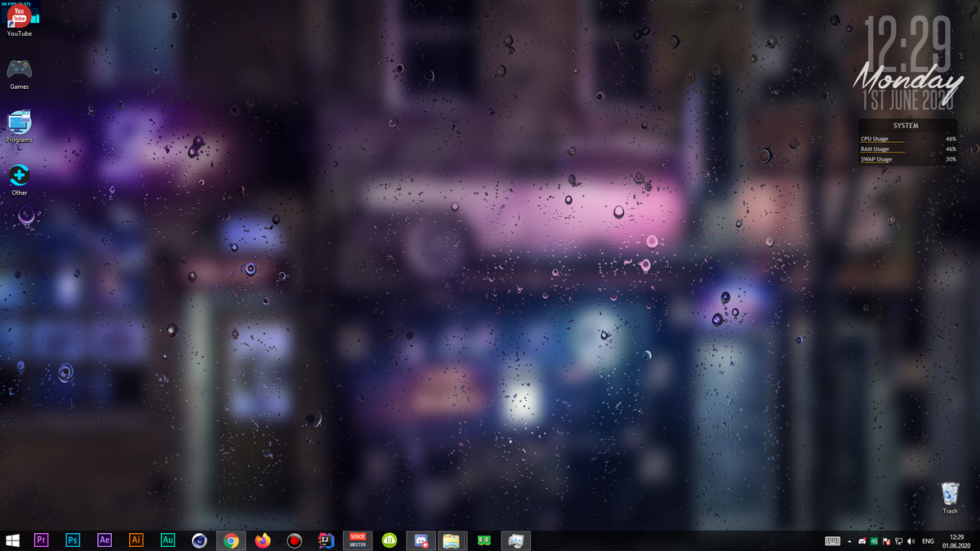Screen dimensions: 980x551
Task: Show hidden system tray icons
Action: 849,541
